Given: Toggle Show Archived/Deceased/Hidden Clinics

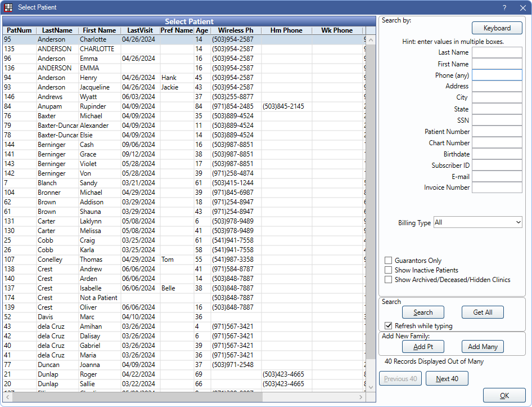Looking at the screenshot, I should [x=389, y=280].
